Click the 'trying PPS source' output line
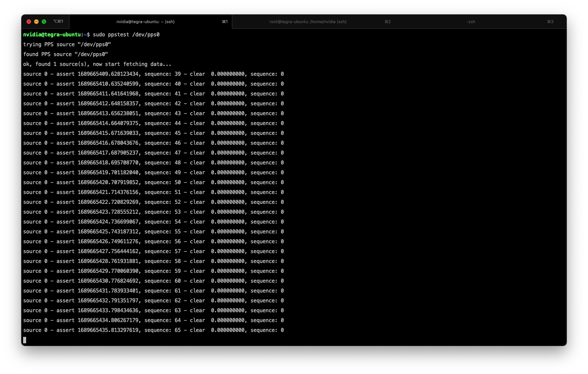 [x=67, y=44]
